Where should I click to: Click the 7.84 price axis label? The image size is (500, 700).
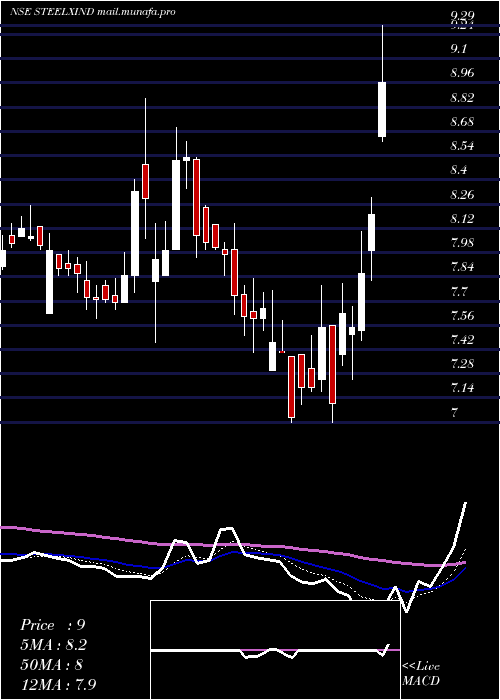(462, 267)
